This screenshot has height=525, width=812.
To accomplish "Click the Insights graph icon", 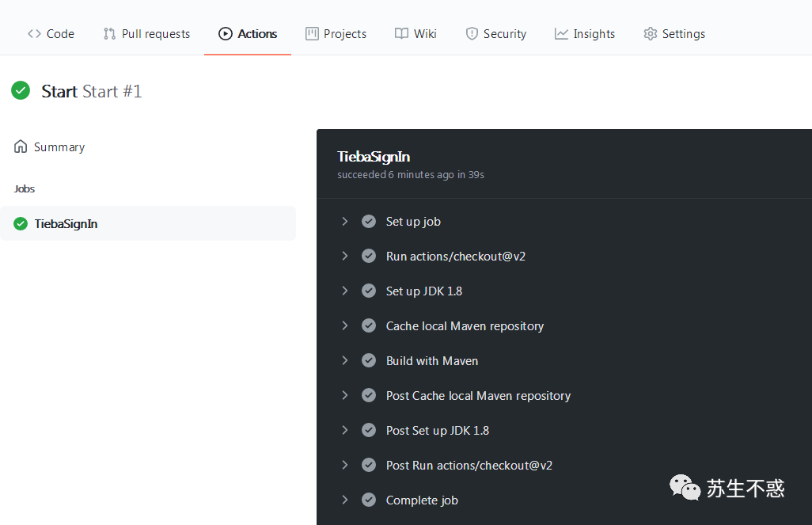I will click(561, 34).
